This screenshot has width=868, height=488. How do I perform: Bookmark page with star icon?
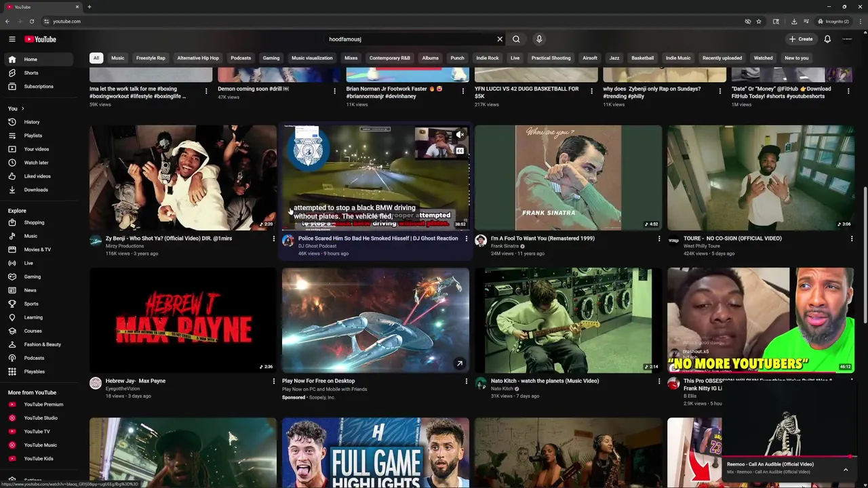tap(758, 21)
